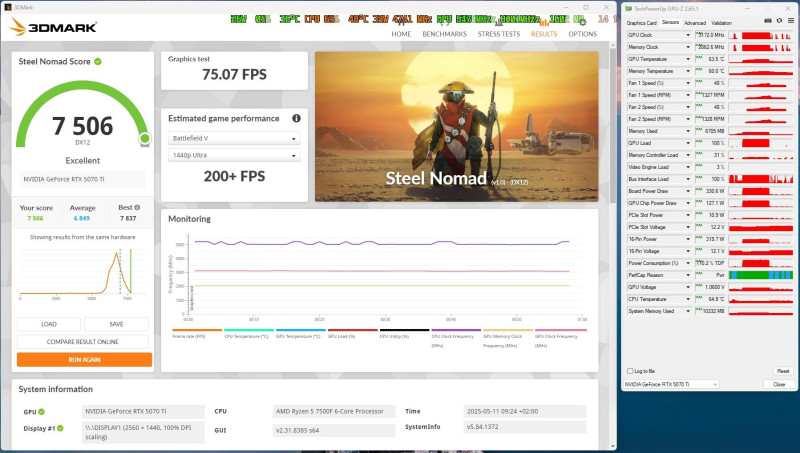Viewport: 800px width, 453px height.
Task: Click the 3DMark app icon in title bar
Action: (x=8, y=7)
